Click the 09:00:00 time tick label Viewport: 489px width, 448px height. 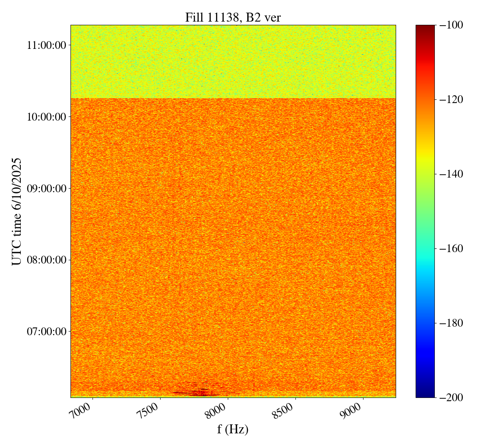[46, 188]
